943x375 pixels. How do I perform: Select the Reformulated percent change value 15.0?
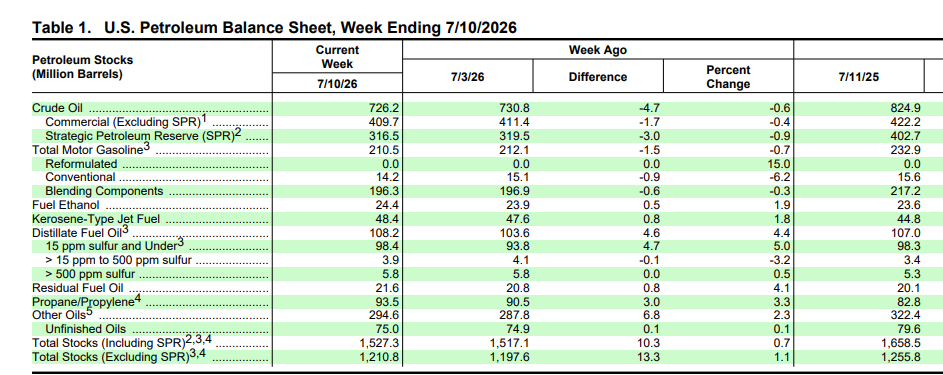coord(778,163)
